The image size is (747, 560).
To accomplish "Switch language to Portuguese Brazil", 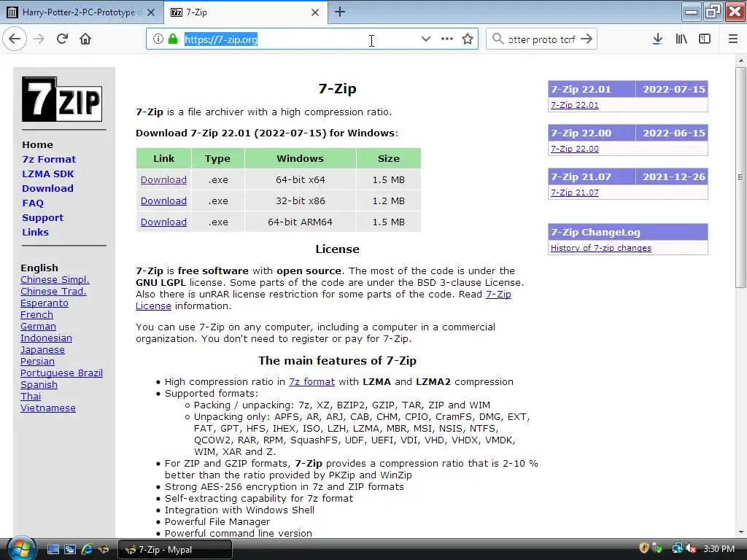I will coord(61,373).
